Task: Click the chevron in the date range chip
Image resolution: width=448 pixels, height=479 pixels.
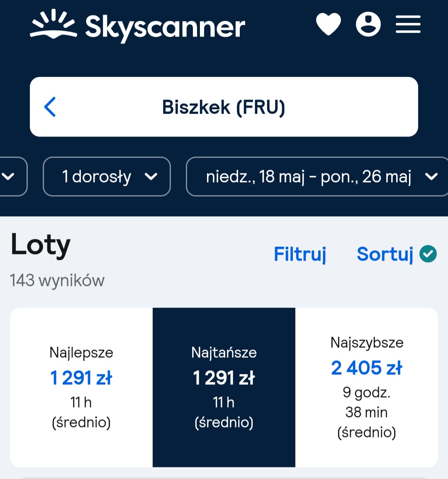Action: [x=431, y=176]
